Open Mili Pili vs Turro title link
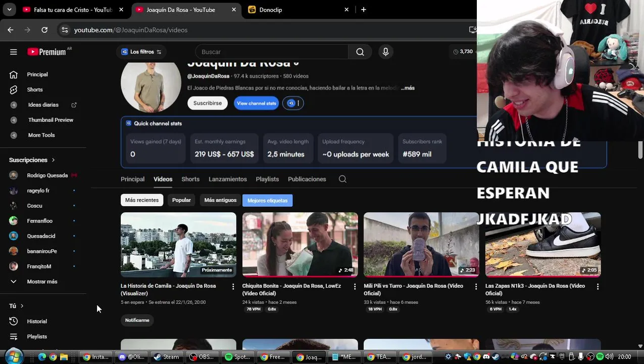This screenshot has width=644, height=364. coord(413,290)
